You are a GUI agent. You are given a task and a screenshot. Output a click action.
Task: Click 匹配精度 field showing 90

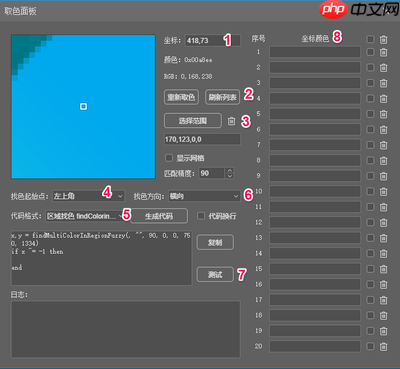212,173
